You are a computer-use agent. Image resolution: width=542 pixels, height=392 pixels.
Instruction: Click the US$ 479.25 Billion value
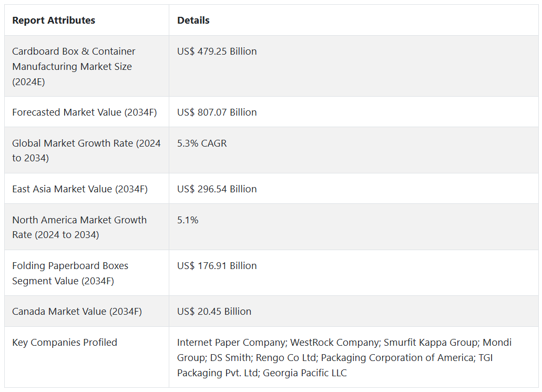217,51
